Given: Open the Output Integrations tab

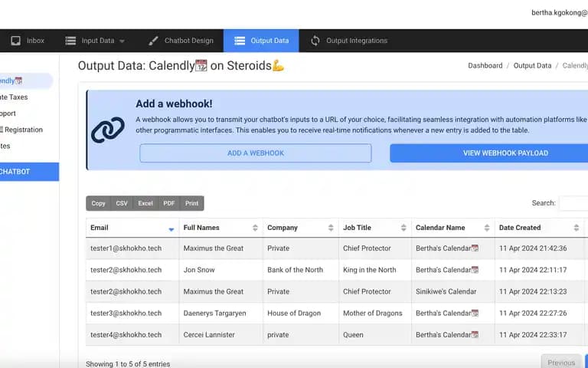Looking at the screenshot, I should click(349, 41).
